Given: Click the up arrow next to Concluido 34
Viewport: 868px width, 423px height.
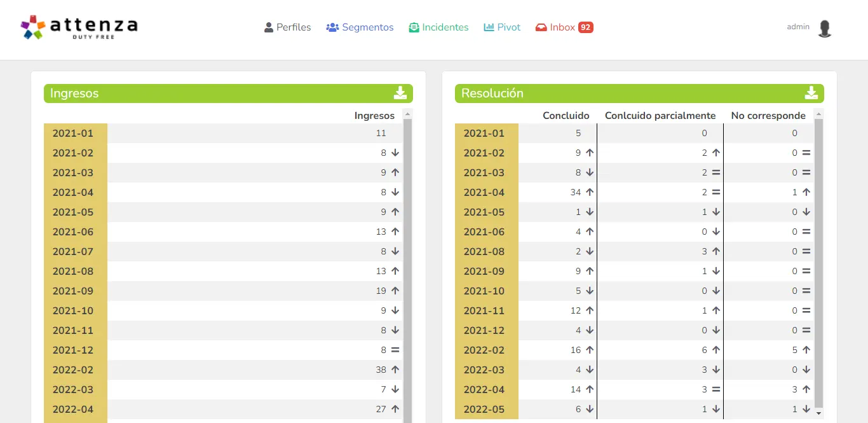Looking at the screenshot, I should click(x=590, y=192).
